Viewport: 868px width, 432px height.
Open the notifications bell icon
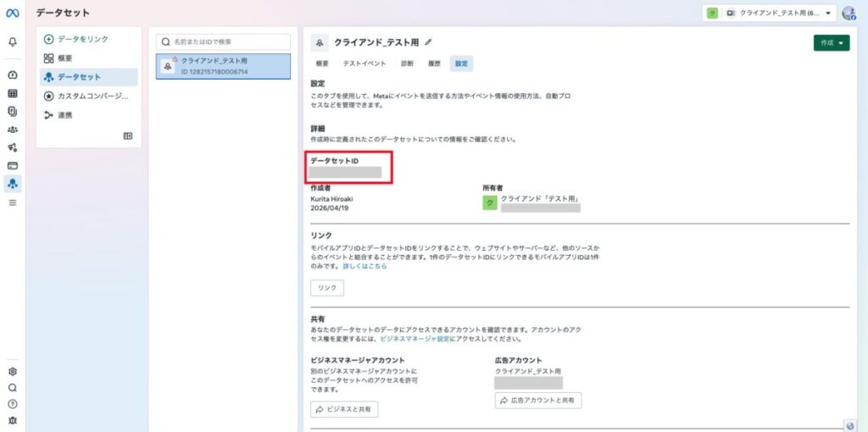click(x=13, y=42)
